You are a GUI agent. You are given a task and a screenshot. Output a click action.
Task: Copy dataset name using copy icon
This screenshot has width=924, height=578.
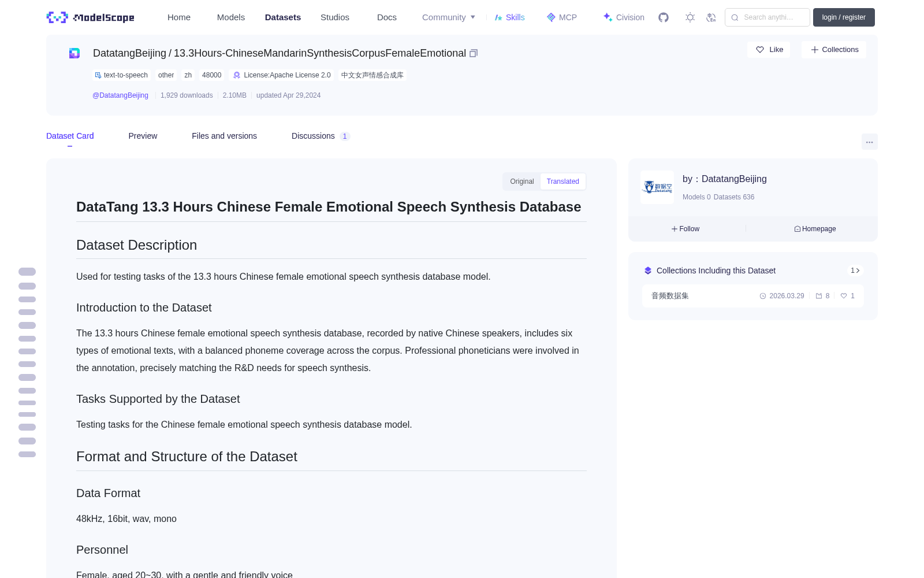coord(474,53)
